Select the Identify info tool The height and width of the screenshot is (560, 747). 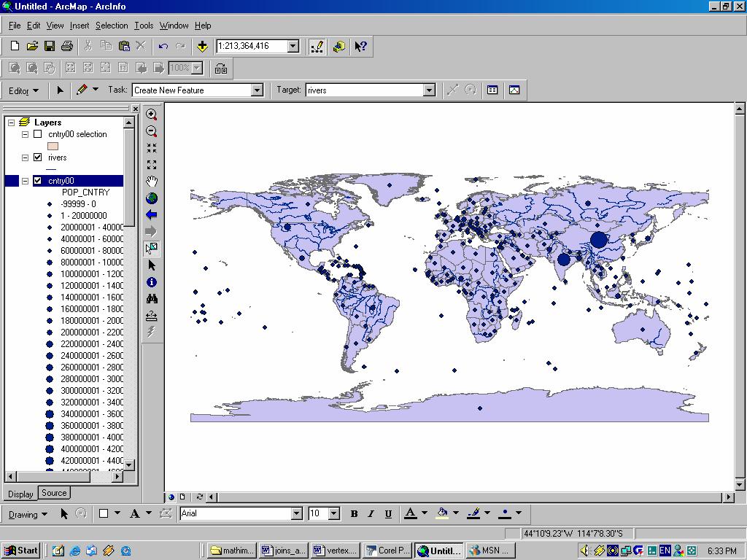coord(152,282)
